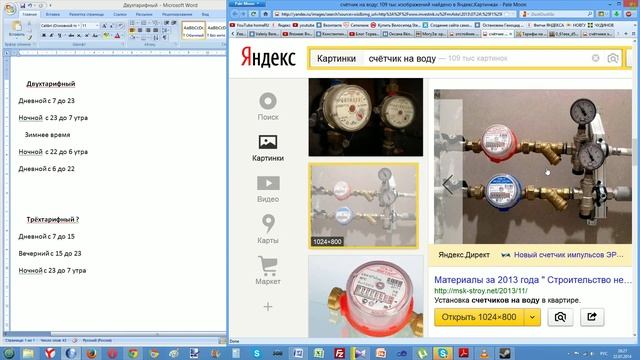Open the YouTube bookmark in bookmarks bar
The image size is (640, 360).
coord(250,25)
